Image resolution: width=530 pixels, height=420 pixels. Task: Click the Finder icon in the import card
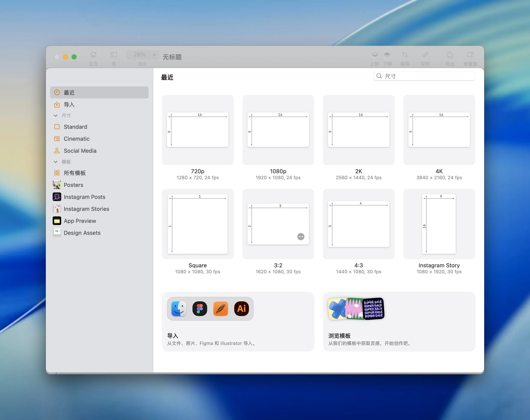pyautogui.click(x=179, y=309)
